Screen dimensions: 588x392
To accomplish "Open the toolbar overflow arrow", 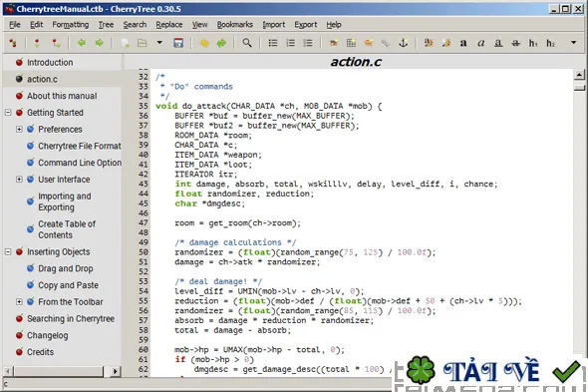I will [x=573, y=43].
